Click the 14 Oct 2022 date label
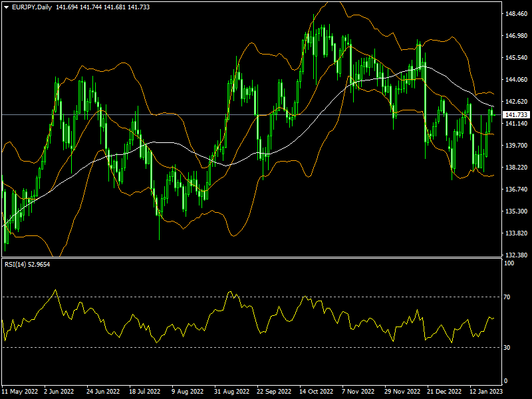Image resolution: width=532 pixels, height=399 pixels. [x=317, y=392]
